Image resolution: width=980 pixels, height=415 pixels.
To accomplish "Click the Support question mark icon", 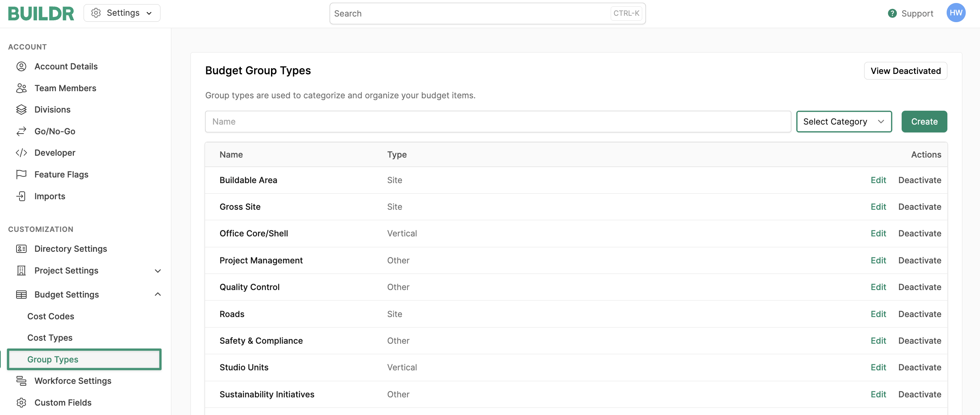I will [x=892, y=14].
